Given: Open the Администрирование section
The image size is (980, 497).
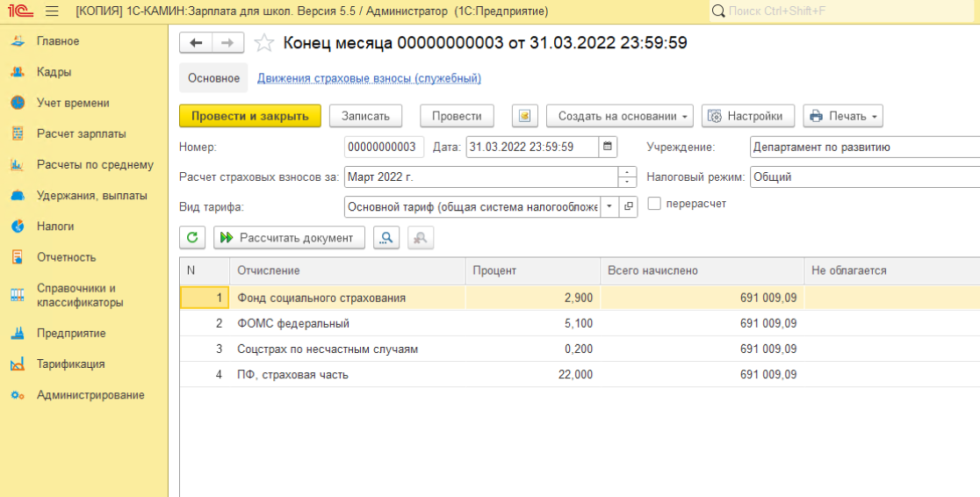Looking at the screenshot, I should [x=90, y=395].
